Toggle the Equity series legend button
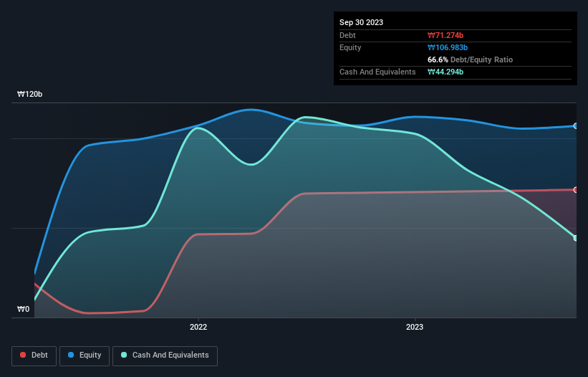The height and width of the screenshot is (377, 588). pos(85,355)
